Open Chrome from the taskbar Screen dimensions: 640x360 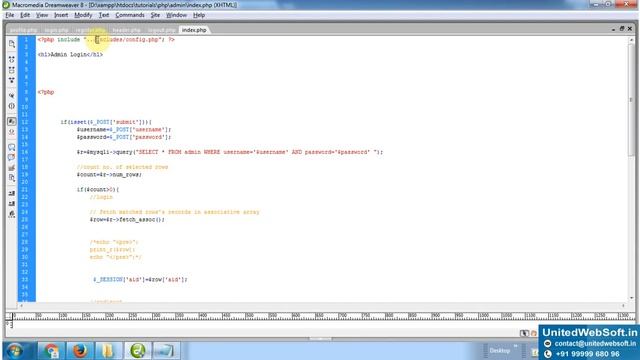pyautogui.click(x=51, y=351)
